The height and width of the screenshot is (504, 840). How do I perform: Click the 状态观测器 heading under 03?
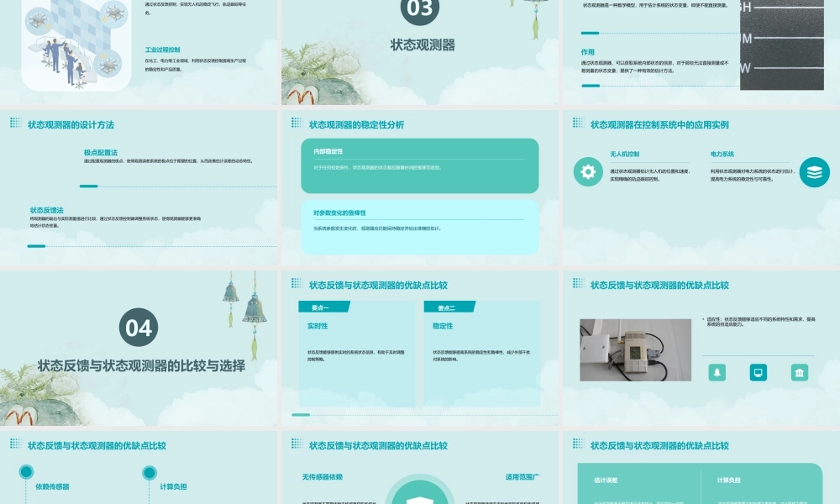pyautogui.click(x=423, y=45)
